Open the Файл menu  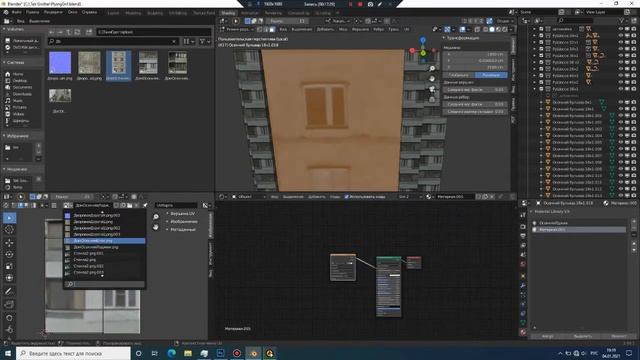(16, 12)
